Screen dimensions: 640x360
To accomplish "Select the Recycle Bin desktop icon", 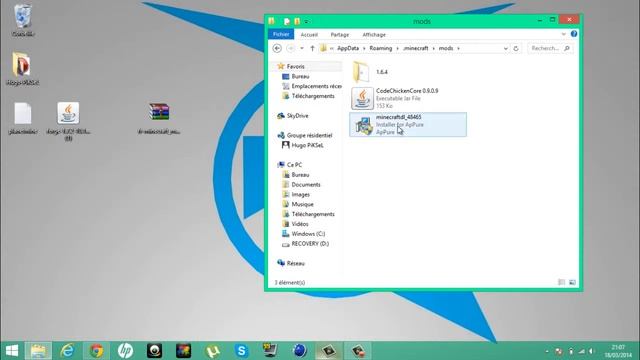I will tap(23, 20).
